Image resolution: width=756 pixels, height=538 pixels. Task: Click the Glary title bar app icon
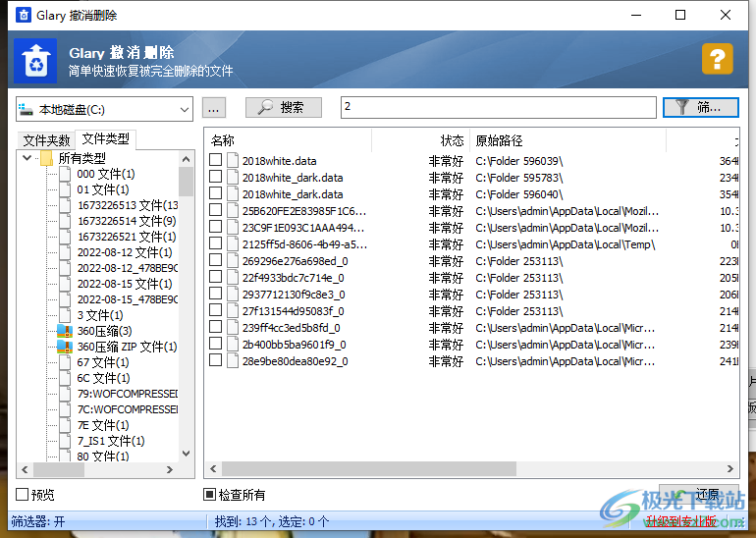click(x=24, y=15)
